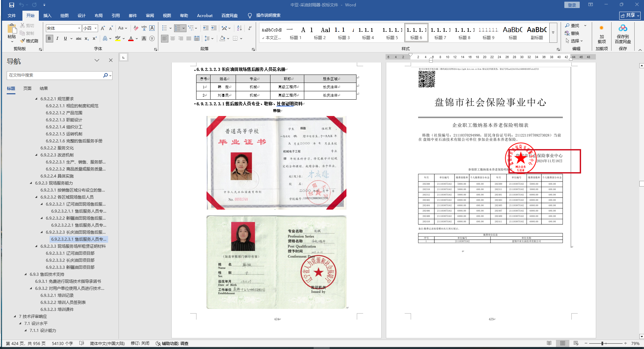The height and width of the screenshot is (349, 644).
Task: Collapse 7 技术评审响应 heading
Action: click(x=15, y=317)
